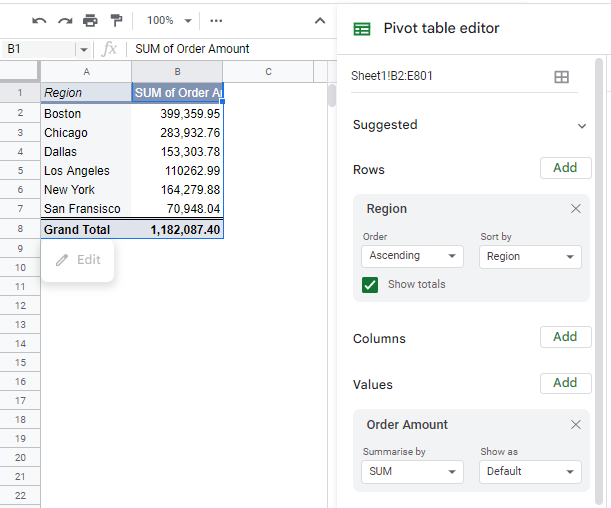Open the Summarise by SUM dropdown
611x508 pixels.
[412, 471]
